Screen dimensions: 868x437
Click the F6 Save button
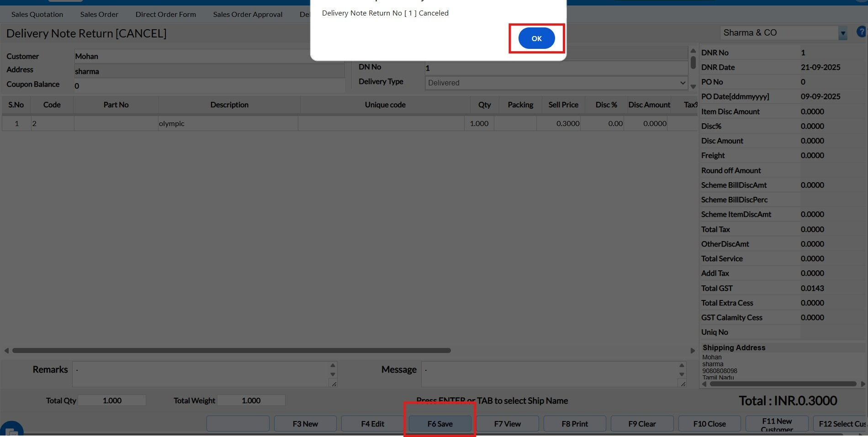tap(440, 424)
